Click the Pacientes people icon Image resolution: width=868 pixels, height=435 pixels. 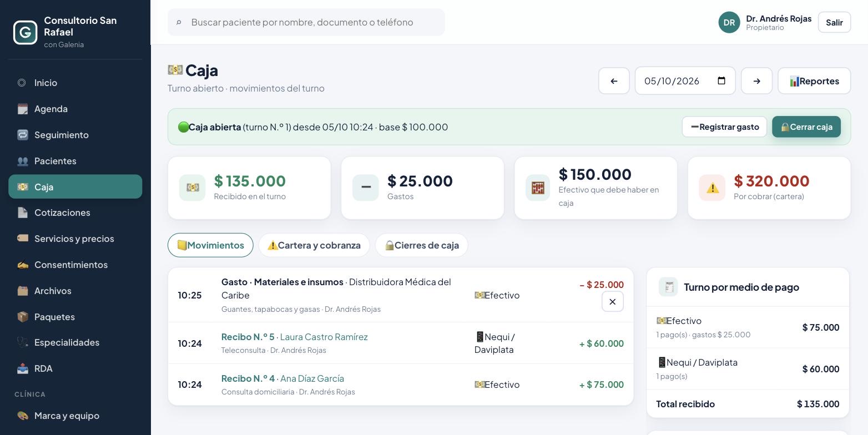(x=22, y=161)
